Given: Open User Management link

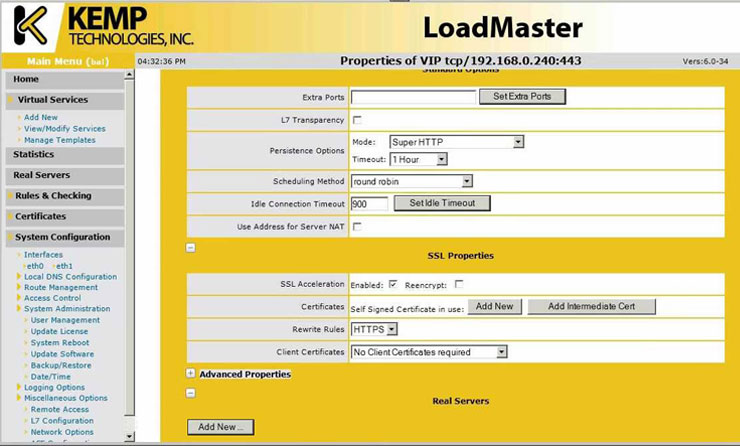Looking at the screenshot, I should pyautogui.click(x=65, y=320).
